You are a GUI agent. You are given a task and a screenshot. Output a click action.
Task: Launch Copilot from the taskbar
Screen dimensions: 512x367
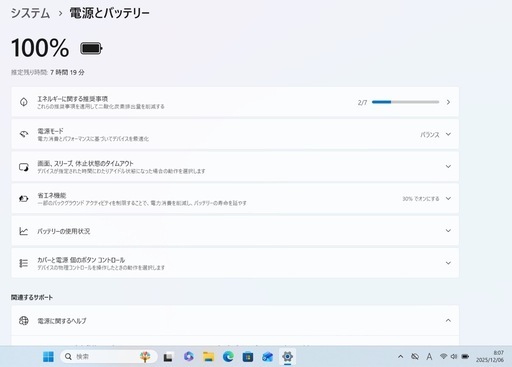tap(188, 357)
